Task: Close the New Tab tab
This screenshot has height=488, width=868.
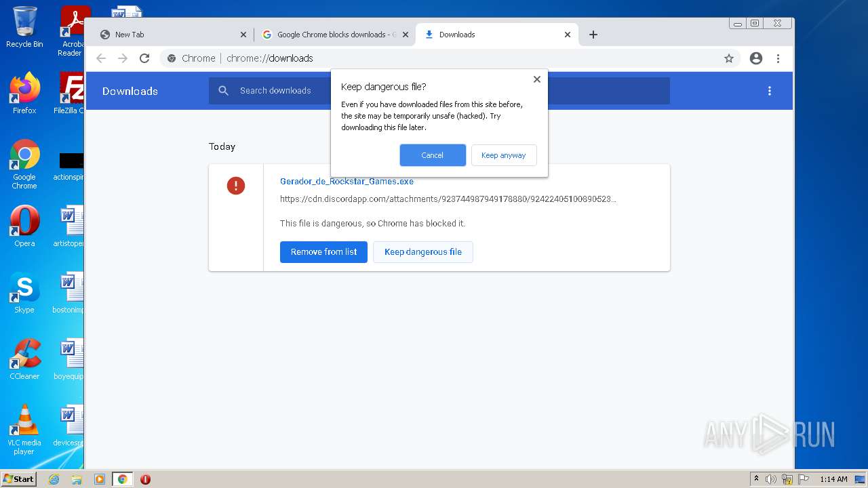Action: click(x=243, y=35)
